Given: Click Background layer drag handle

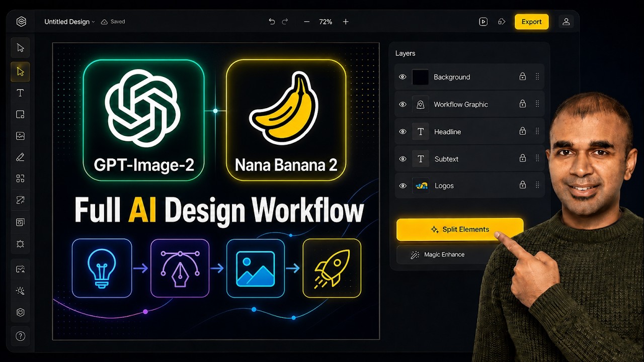Looking at the screenshot, I should pyautogui.click(x=537, y=76).
